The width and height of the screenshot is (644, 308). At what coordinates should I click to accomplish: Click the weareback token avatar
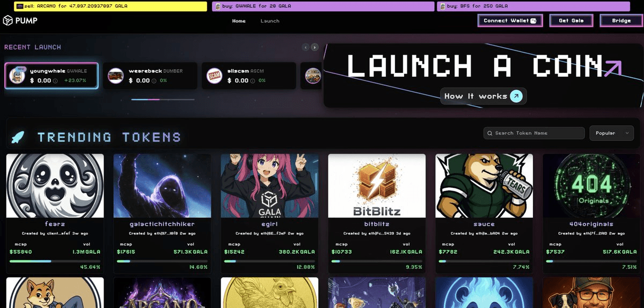[115, 76]
